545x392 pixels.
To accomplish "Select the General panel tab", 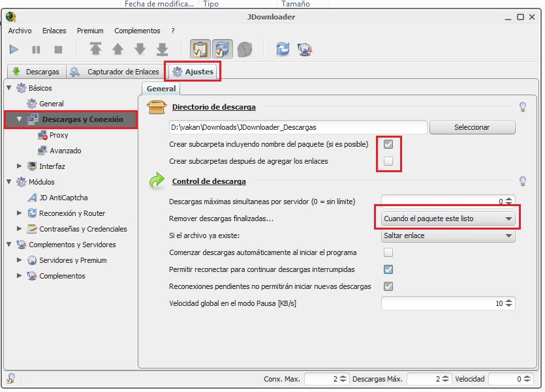I will click(x=161, y=89).
